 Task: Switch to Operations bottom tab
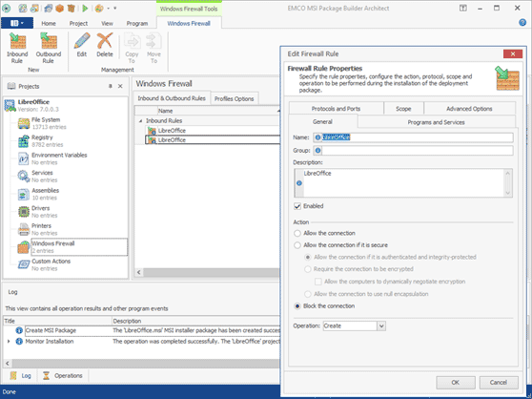(63, 376)
